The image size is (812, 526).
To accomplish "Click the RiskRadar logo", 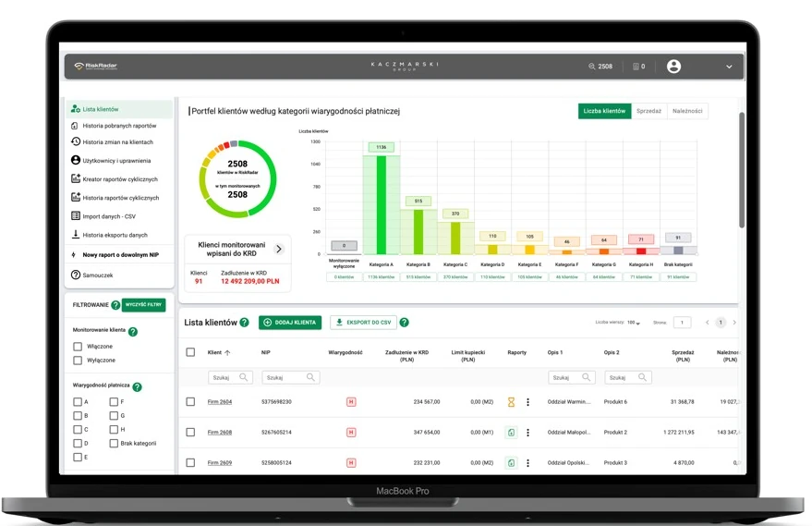I will point(96,67).
